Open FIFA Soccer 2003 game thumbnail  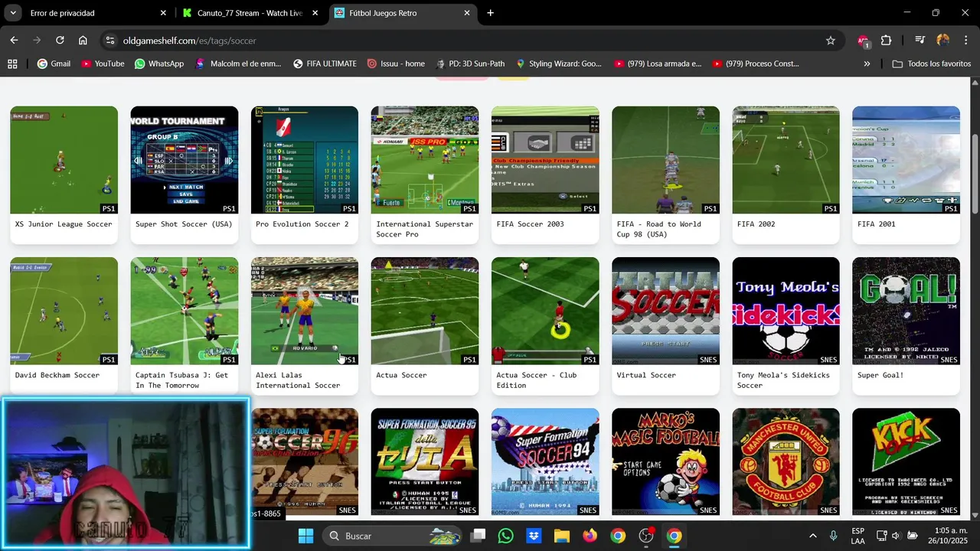click(x=545, y=160)
